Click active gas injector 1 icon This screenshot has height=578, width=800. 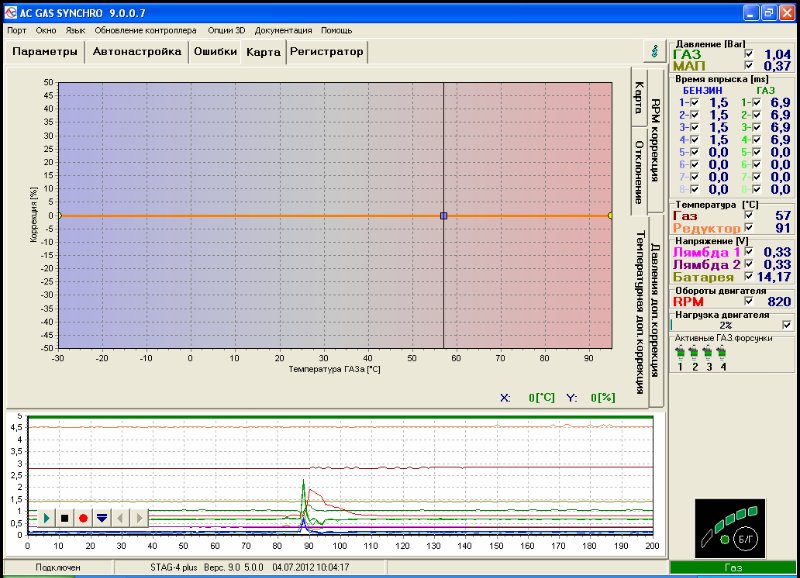click(x=681, y=353)
